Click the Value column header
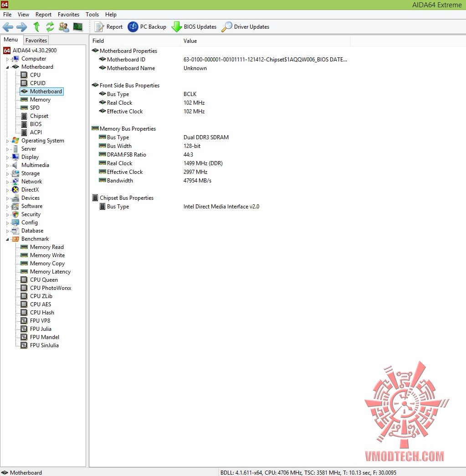Image resolution: width=466 pixels, height=476 pixels. pyautogui.click(x=265, y=41)
